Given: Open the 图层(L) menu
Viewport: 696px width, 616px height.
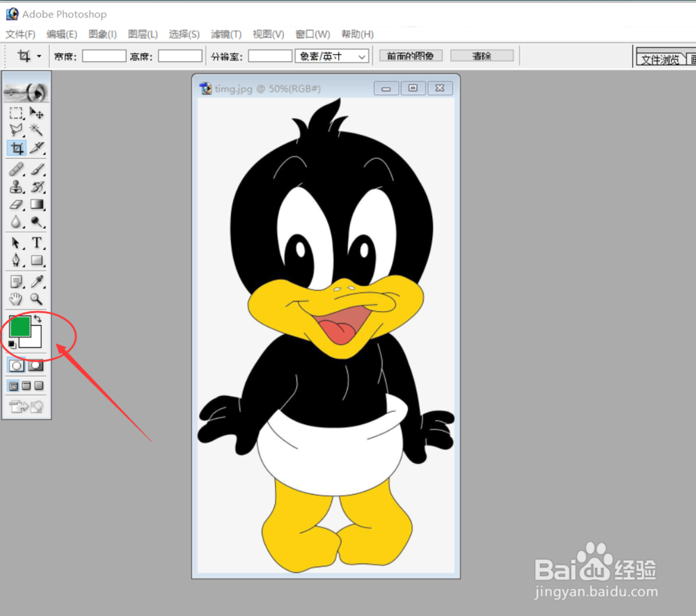Looking at the screenshot, I should (143, 34).
